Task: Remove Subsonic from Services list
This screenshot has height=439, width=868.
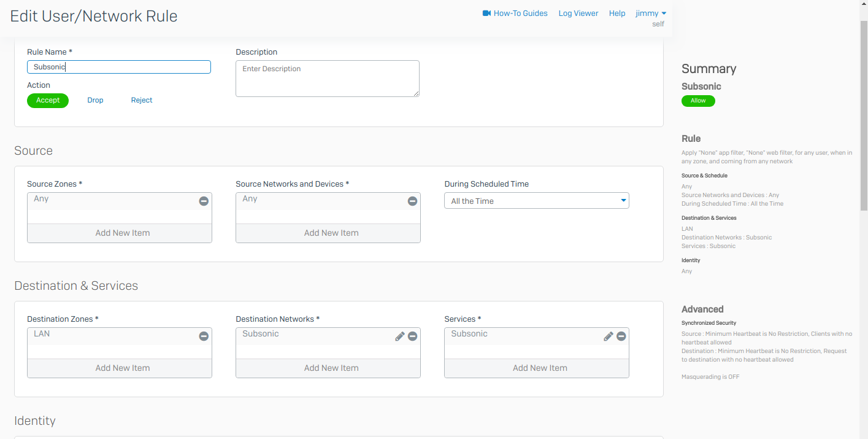Action: (621, 336)
